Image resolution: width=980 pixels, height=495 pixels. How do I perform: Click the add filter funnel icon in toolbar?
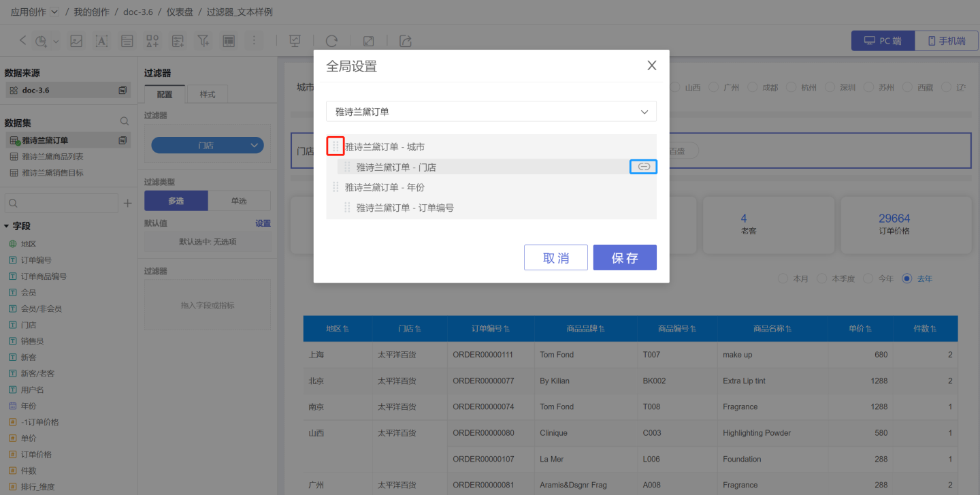(203, 41)
